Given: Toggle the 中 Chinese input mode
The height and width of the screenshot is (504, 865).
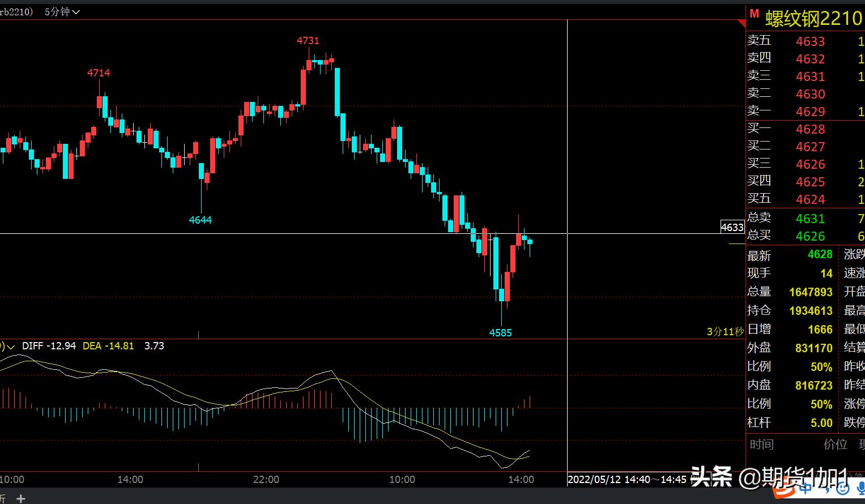Looking at the screenshot, I should pyautogui.click(x=806, y=488).
